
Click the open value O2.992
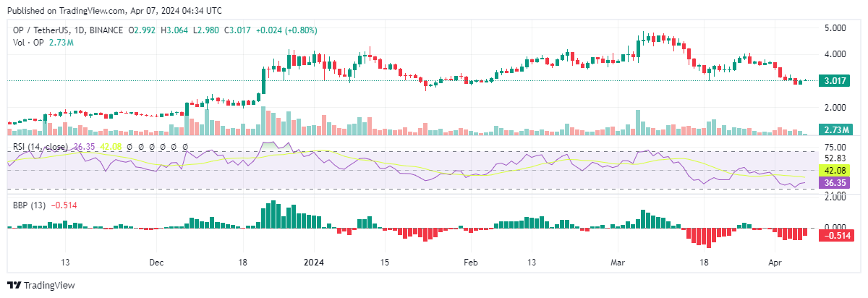coord(142,30)
